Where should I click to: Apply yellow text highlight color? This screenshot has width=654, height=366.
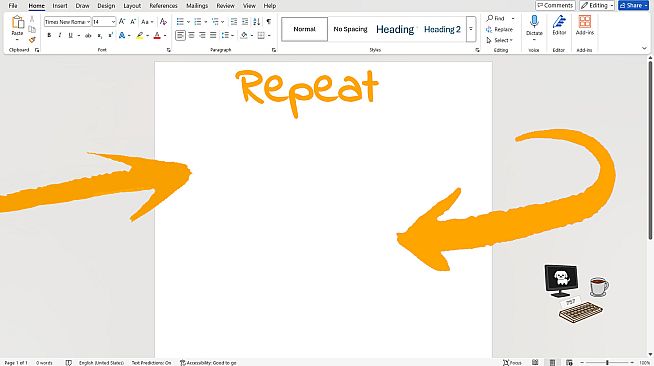pos(139,36)
